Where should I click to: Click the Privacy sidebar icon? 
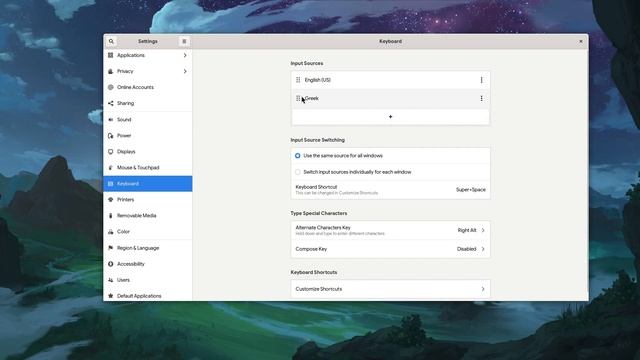point(110,71)
